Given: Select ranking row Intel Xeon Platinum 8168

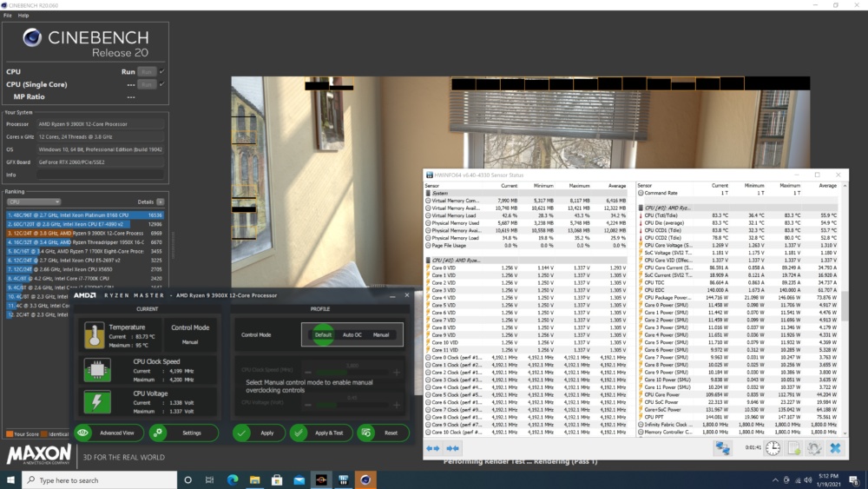Looking at the screenshot, I should (85, 215).
